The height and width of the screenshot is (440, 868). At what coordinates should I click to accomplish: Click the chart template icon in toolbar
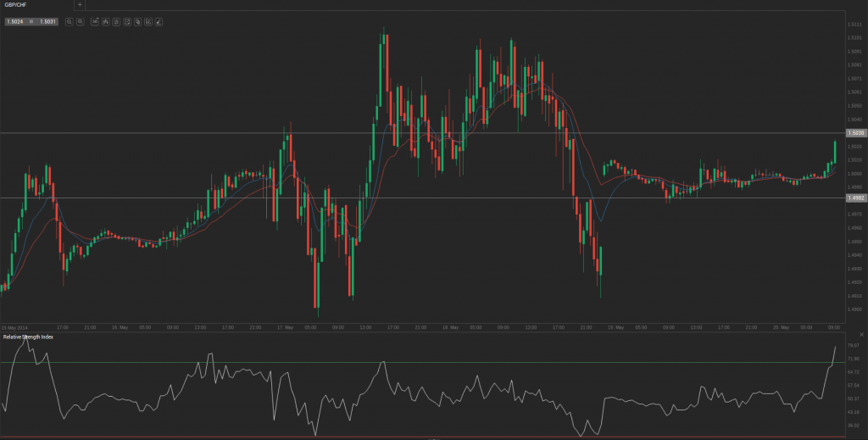click(x=127, y=20)
